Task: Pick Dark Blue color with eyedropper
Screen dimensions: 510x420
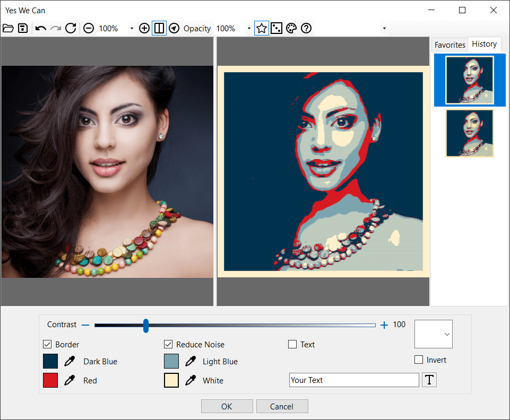Action: (x=70, y=362)
